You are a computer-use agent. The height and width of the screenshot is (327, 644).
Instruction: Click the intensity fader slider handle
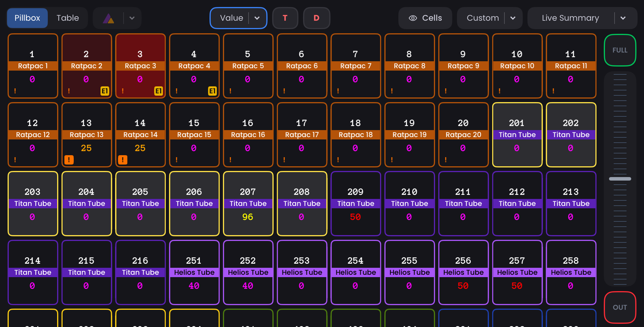620,179
